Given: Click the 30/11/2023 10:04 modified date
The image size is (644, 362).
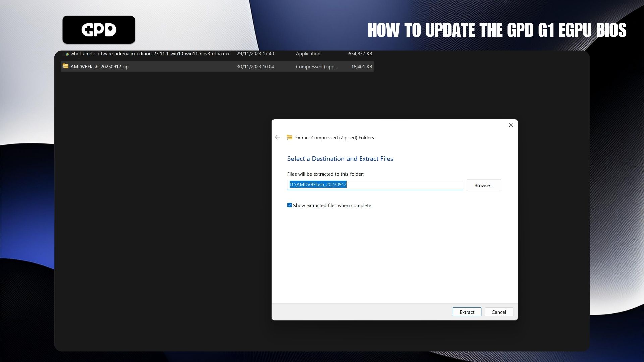Looking at the screenshot, I should 255,67.
